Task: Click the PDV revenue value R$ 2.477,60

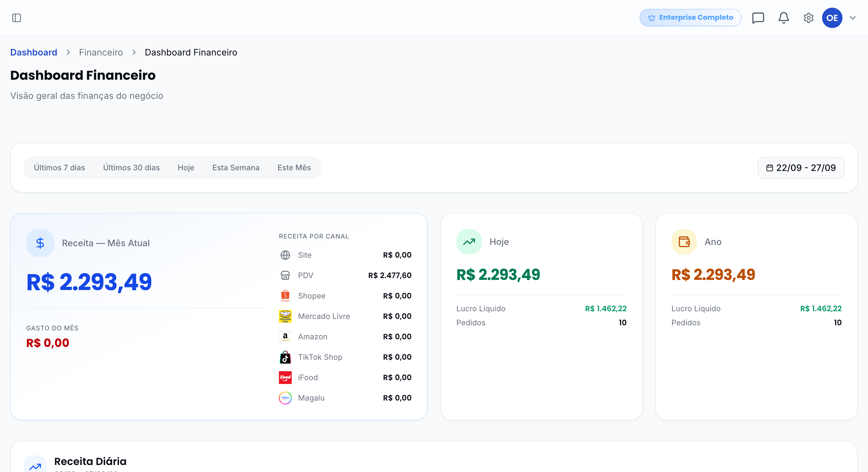Action: 390,276
